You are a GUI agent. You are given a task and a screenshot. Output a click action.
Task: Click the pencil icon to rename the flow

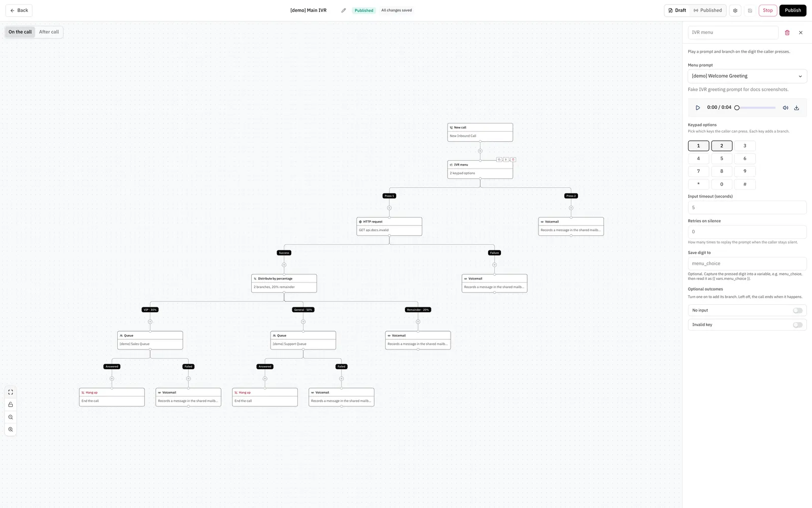[x=344, y=10]
